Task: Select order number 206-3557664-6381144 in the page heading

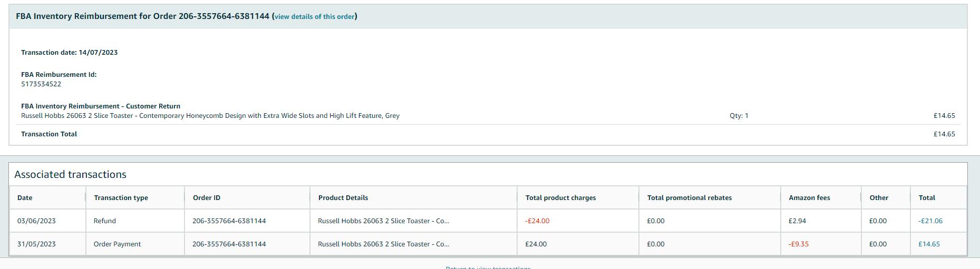Action: click(224, 16)
